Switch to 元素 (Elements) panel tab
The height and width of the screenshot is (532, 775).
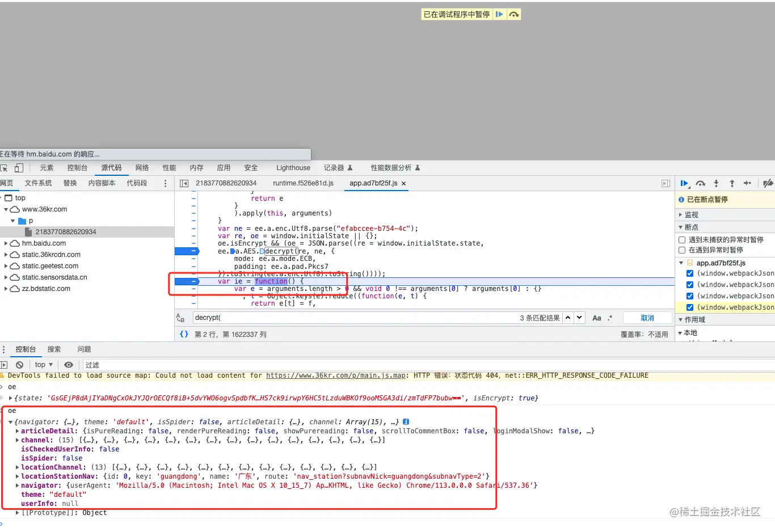(x=47, y=168)
